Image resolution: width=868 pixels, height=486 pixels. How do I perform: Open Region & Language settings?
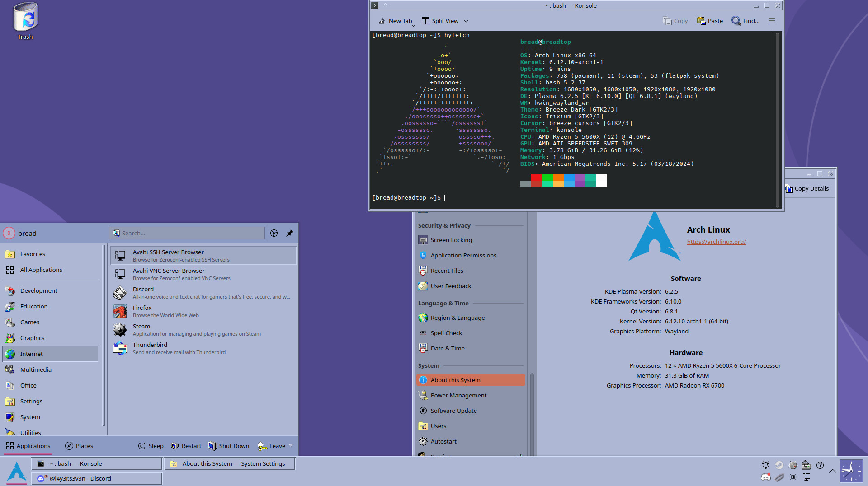click(x=470, y=318)
